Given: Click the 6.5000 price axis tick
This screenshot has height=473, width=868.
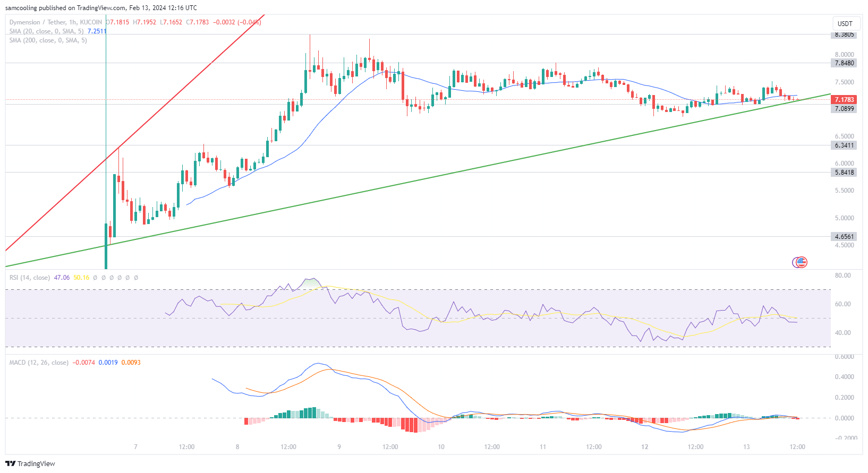Looking at the screenshot, I should click(844, 136).
